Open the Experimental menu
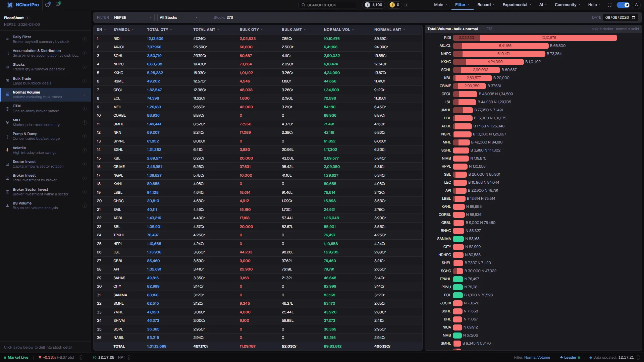The image size is (644, 362). click(x=517, y=5)
